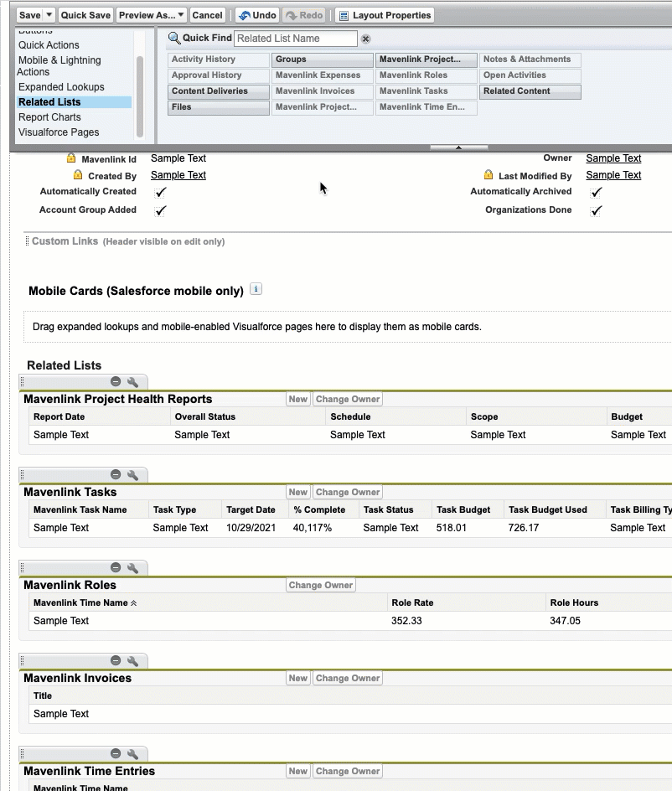Screen dimensions: 672x791
Task: Toggle the Account Group Added checkbox
Action: point(160,210)
